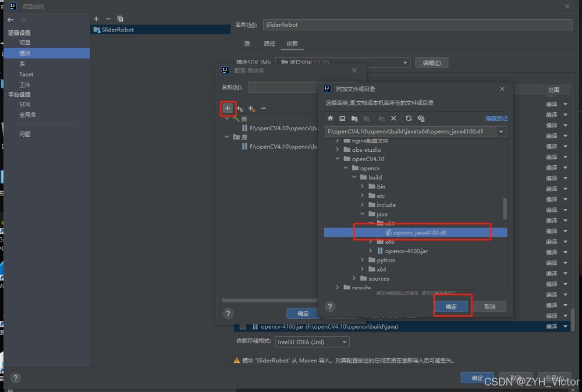The width and height of the screenshot is (582, 392).
Task: Click the add exclusion icon in library dialog
Action: (x=251, y=108)
